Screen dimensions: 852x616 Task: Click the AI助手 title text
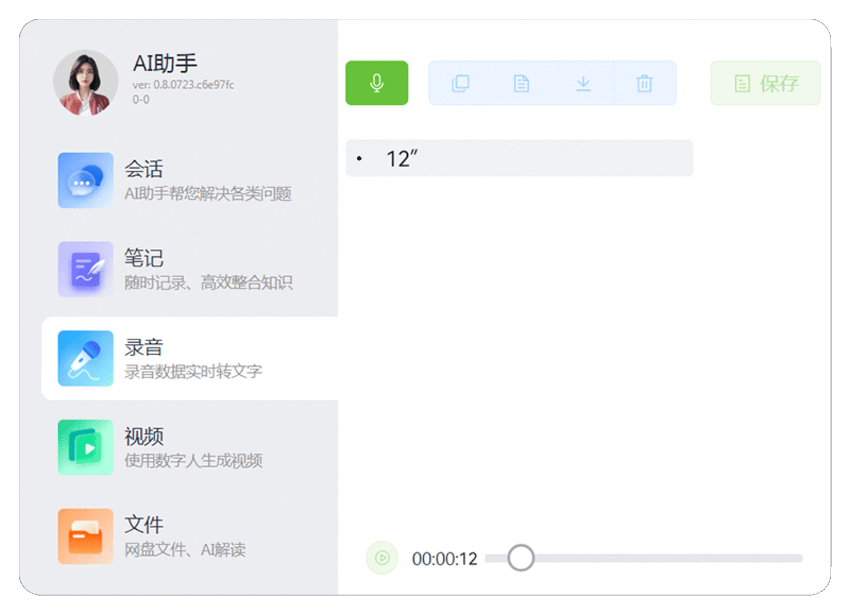(x=165, y=63)
